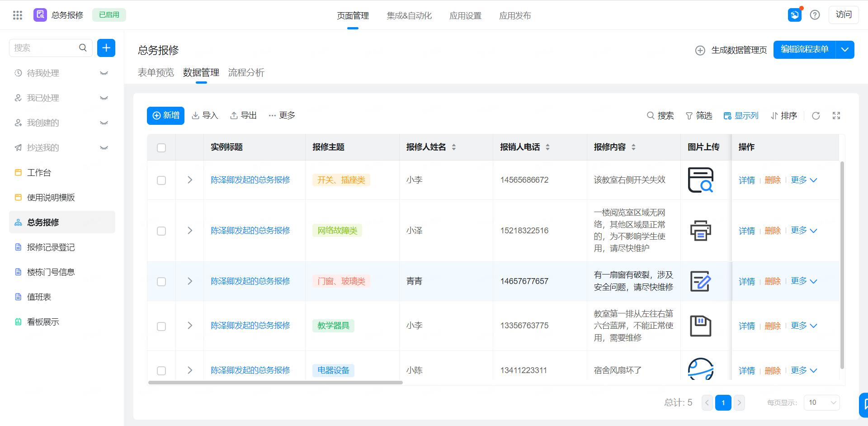Click 导出 export button
Screen dimensions: 868x426
coord(243,115)
